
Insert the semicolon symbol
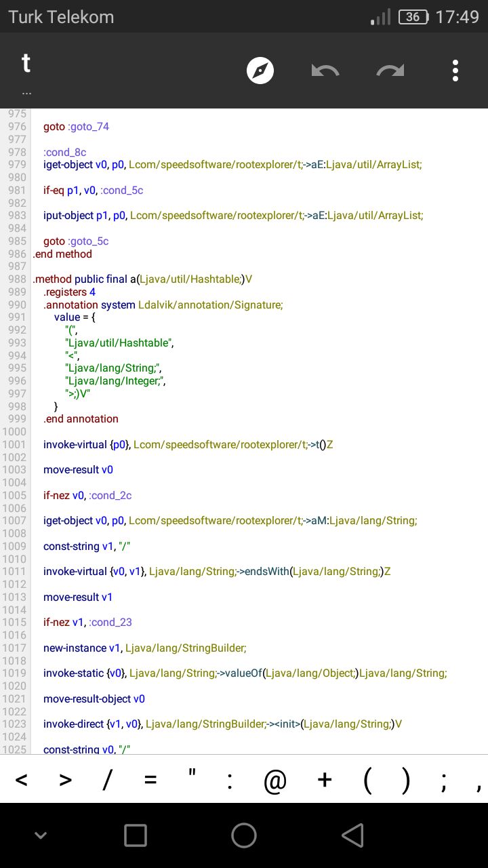pos(443,783)
